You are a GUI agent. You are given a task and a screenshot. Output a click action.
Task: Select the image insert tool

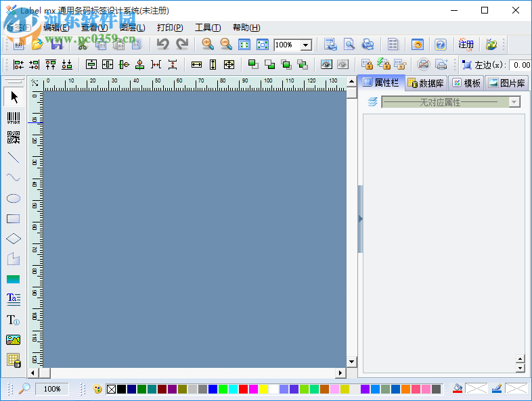pyautogui.click(x=14, y=339)
